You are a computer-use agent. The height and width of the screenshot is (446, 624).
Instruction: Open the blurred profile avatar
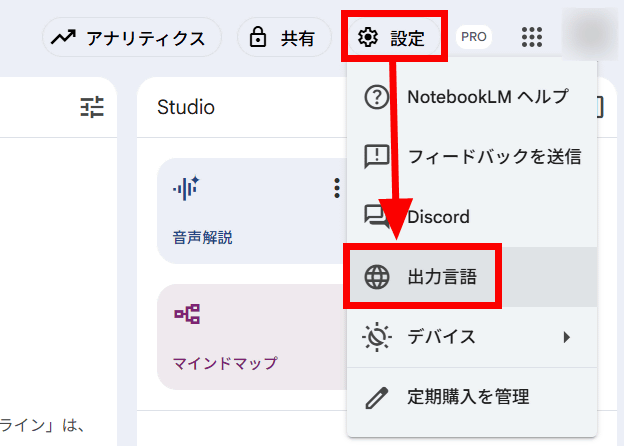[x=591, y=34]
